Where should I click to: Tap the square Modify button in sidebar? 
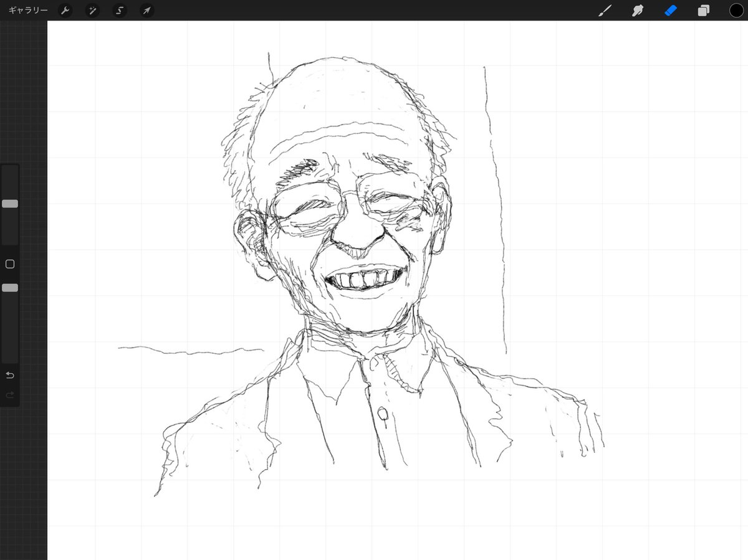coord(10,264)
